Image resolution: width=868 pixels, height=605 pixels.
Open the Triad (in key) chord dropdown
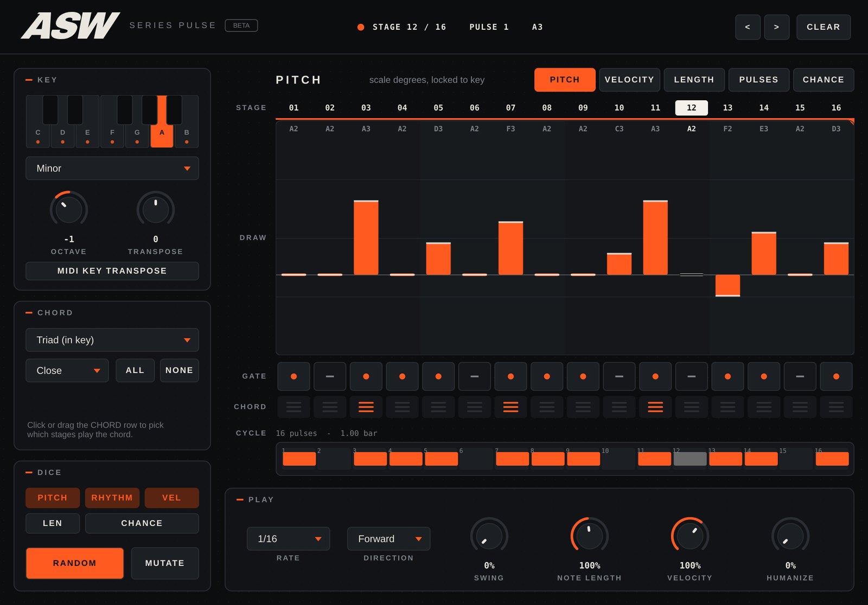pos(112,340)
